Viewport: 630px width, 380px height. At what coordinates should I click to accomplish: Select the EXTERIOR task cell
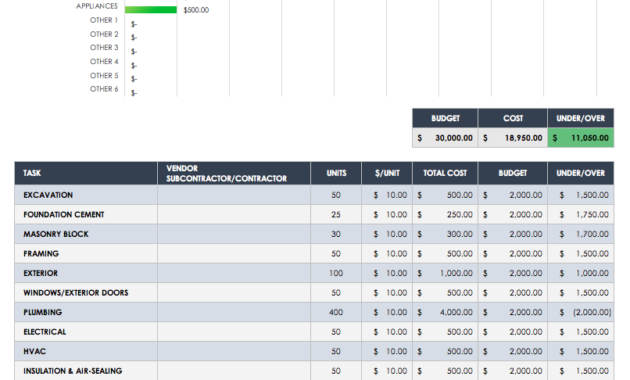pos(86,273)
